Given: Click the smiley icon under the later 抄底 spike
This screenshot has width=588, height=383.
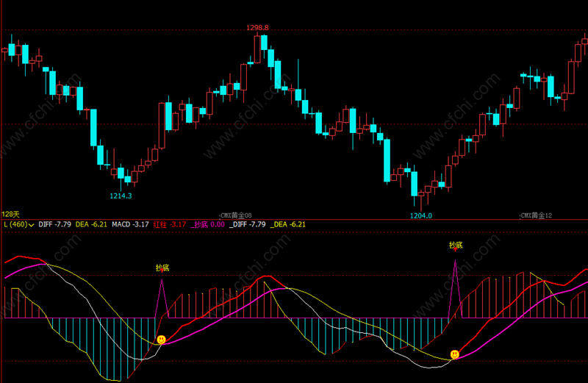Looking at the screenshot, I should (454, 354).
